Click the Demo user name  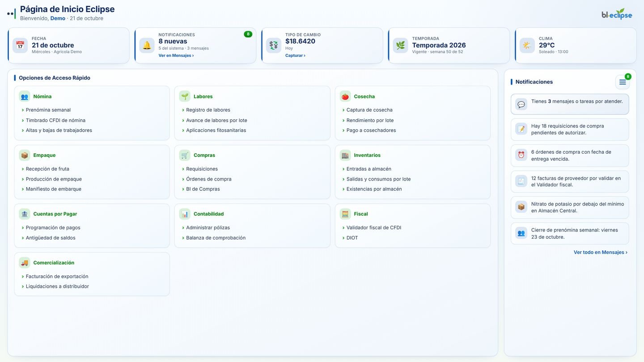[58, 18]
